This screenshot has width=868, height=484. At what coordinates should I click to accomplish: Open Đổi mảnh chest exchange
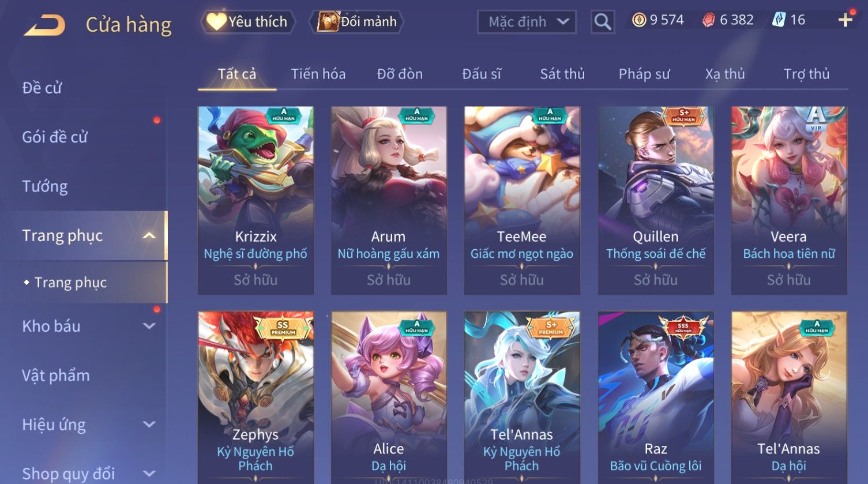[x=356, y=22]
